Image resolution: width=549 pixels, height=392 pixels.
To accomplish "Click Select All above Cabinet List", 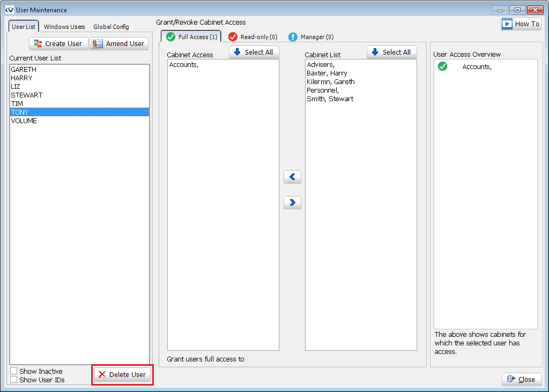I will coord(392,52).
